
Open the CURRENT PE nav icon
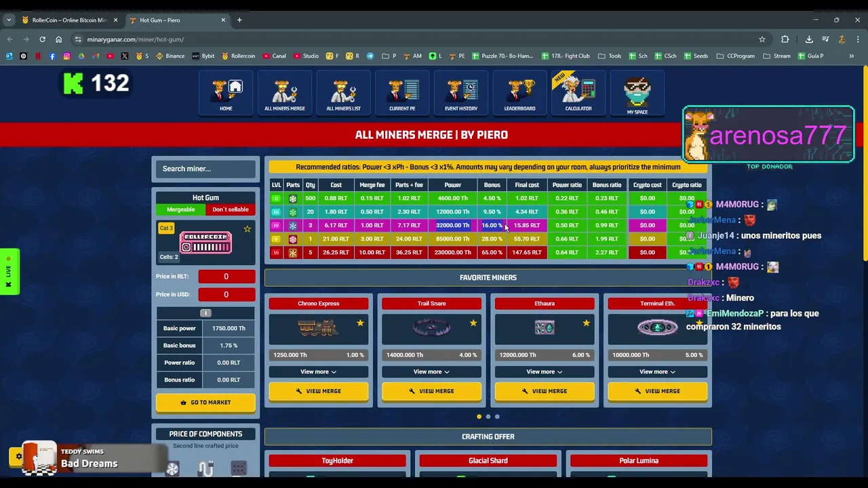(x=402, y=93)
